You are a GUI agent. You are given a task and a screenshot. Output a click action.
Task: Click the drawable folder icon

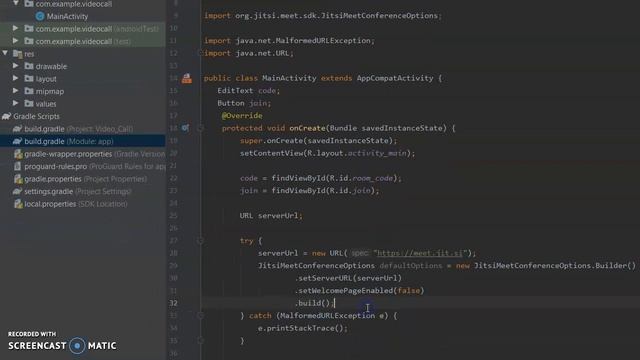point(29,66)
